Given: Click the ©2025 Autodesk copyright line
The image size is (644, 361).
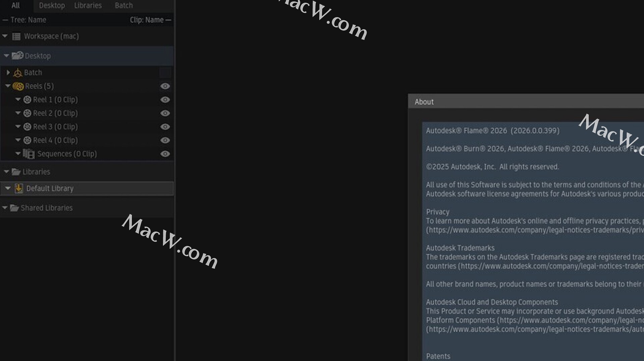Looking at the screenshot, I should point(492,167).
